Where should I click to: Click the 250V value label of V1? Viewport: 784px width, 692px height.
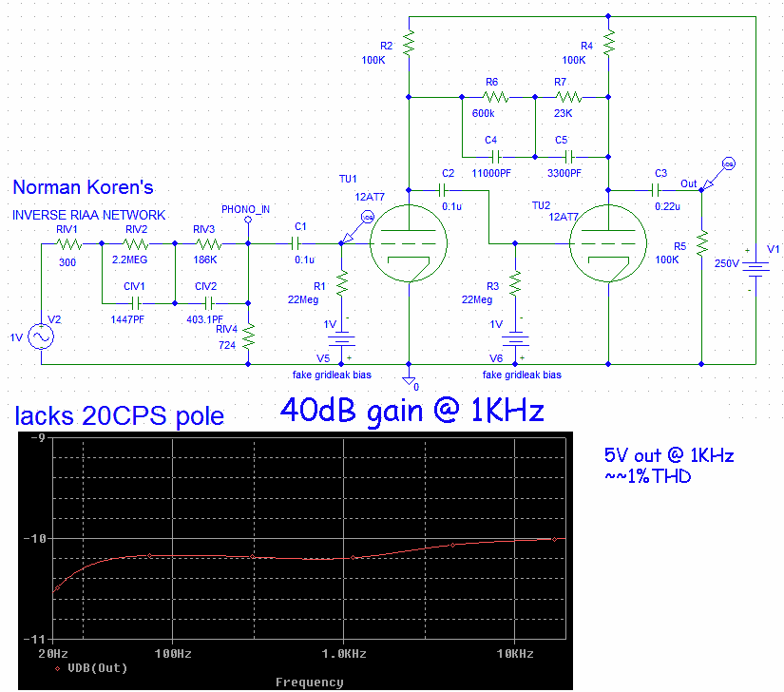727,263
